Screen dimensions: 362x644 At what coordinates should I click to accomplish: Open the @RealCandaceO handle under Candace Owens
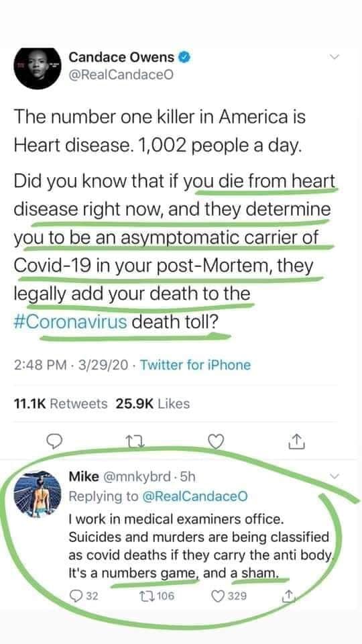coord(121,75)
